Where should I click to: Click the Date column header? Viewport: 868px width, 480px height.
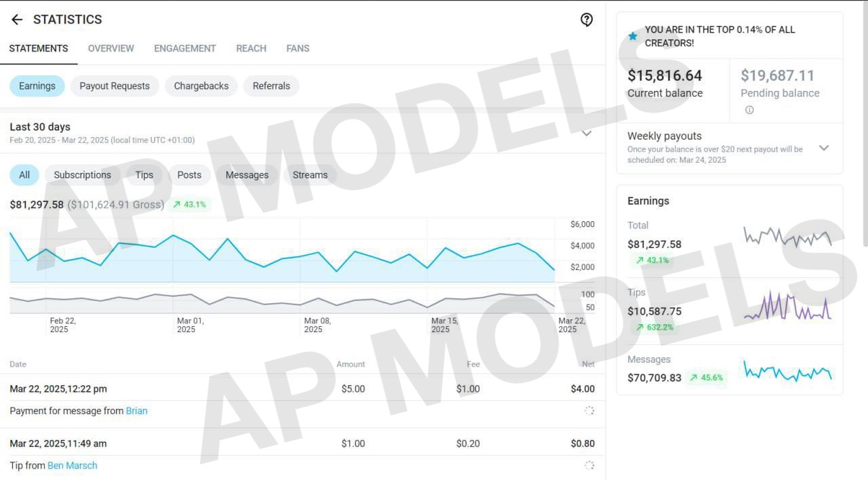[x=18, y=365]
